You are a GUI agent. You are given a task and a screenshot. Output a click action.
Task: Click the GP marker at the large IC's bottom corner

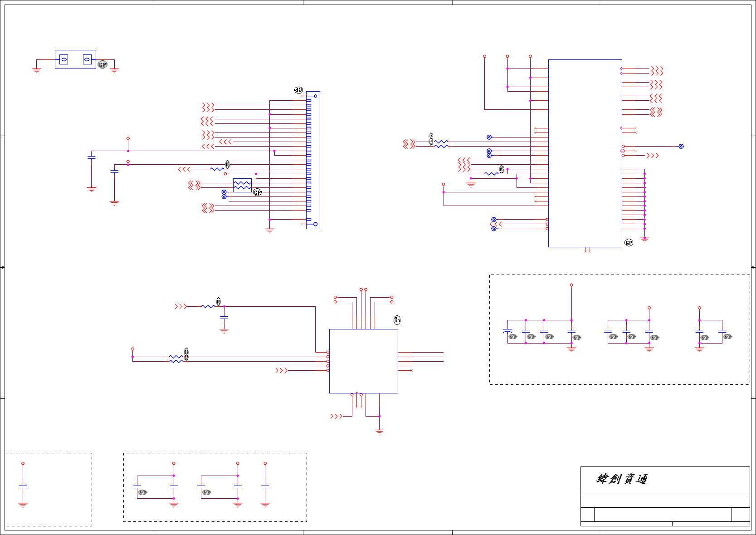pyautogui.click(x=629, y=243)
